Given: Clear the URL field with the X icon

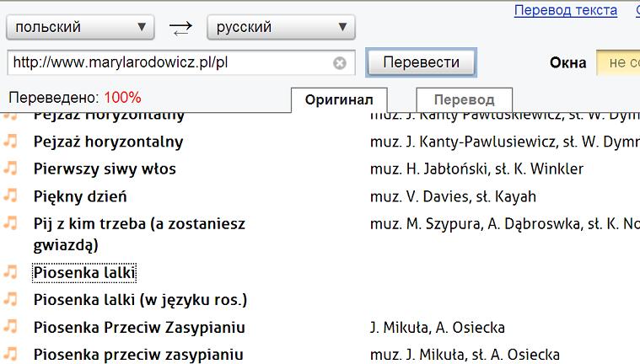Looking at the screenshot, I should pos(340,63).
